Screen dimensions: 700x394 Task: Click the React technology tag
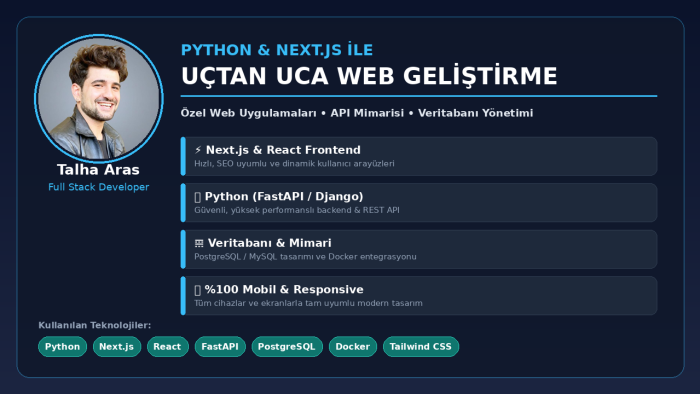tap(167, 347)
